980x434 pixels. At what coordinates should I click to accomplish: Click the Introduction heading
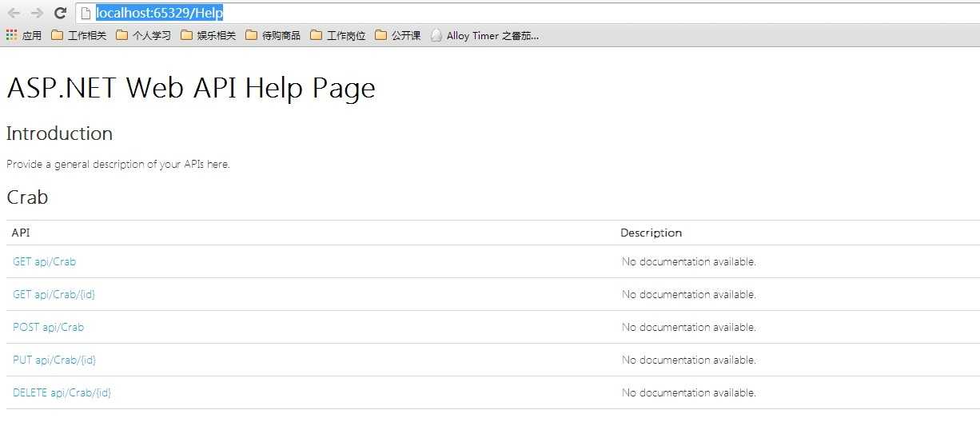[x=60, y=133]
